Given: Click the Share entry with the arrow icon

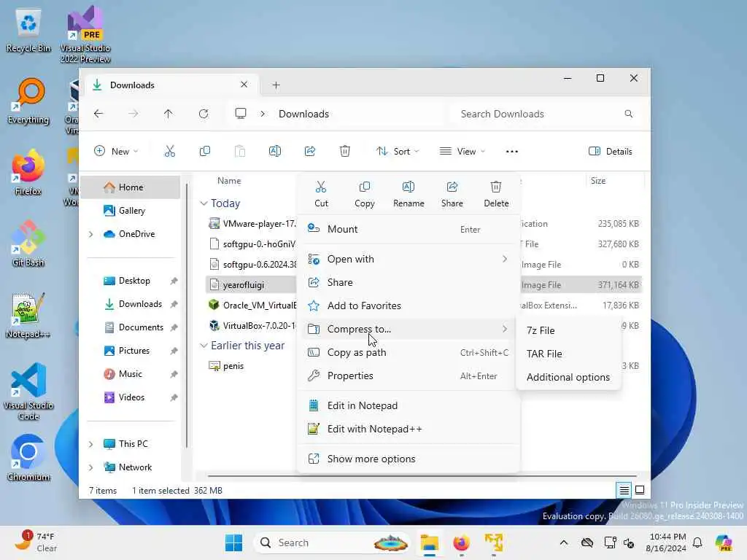Looking at the screenshot, I should click(409, 282).
